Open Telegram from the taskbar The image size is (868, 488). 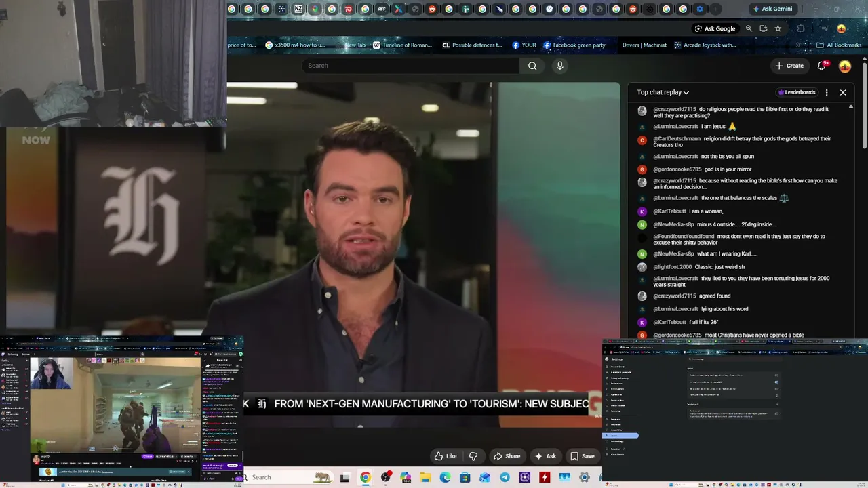click(505, 477)
